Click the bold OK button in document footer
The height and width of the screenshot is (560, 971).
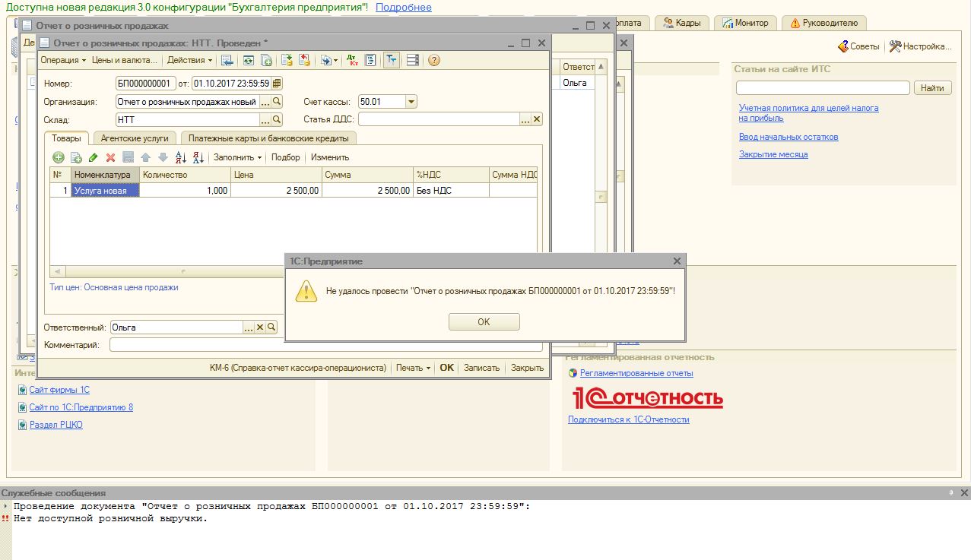click(446, 368)
